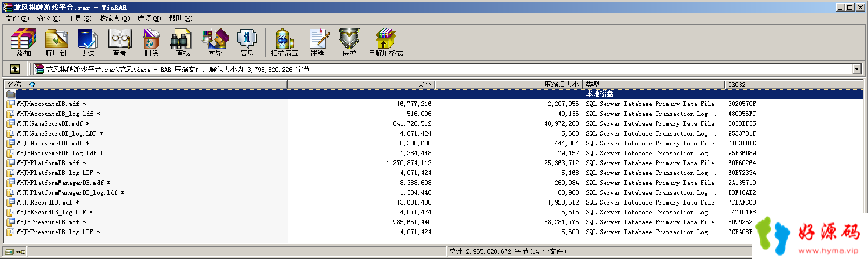Click the parent folder ".." icon
868x259 pixels.
(x=10, y=94)
